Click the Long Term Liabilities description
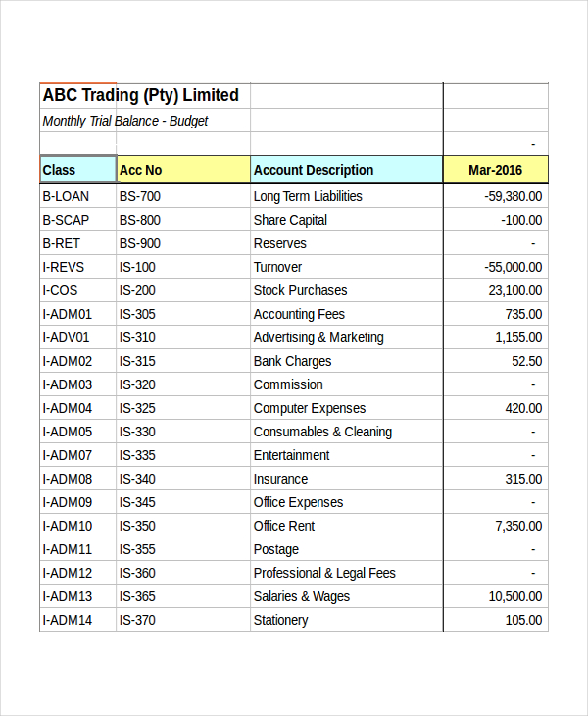588x716 pixels. 308,196
